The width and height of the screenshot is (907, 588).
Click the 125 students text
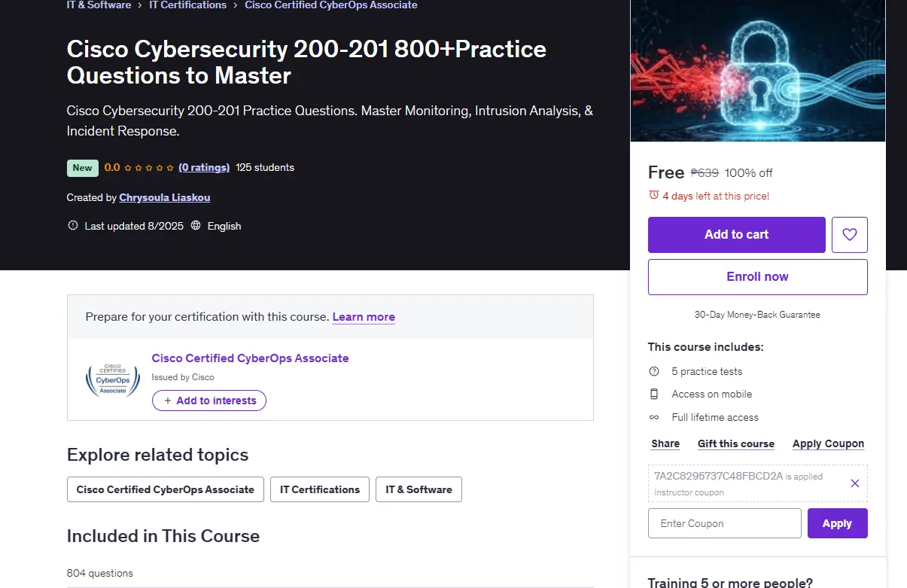(x=265, y=168)
